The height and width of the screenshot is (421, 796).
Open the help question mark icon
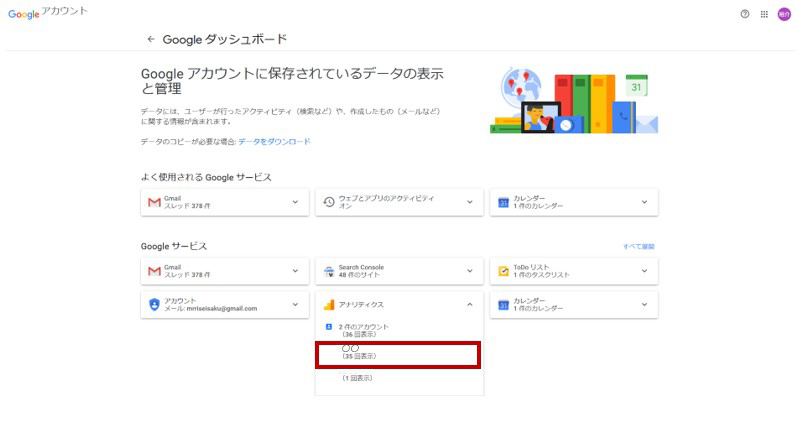coord(745,14)
